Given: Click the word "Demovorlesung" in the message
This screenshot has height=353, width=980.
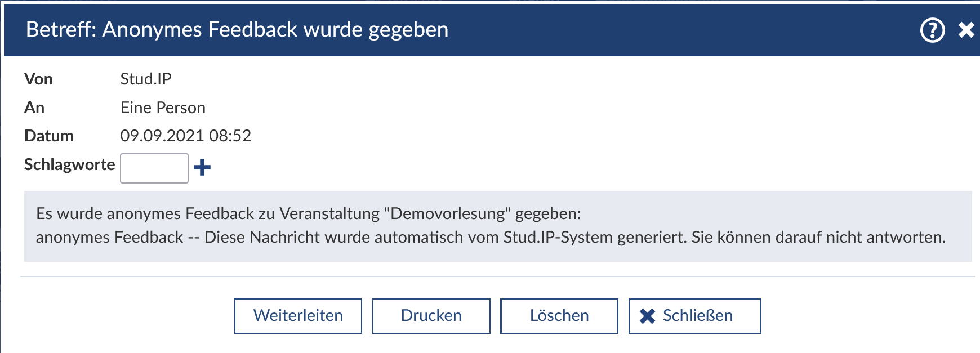Looking at the screenshot, I should (x=447, y=214).
